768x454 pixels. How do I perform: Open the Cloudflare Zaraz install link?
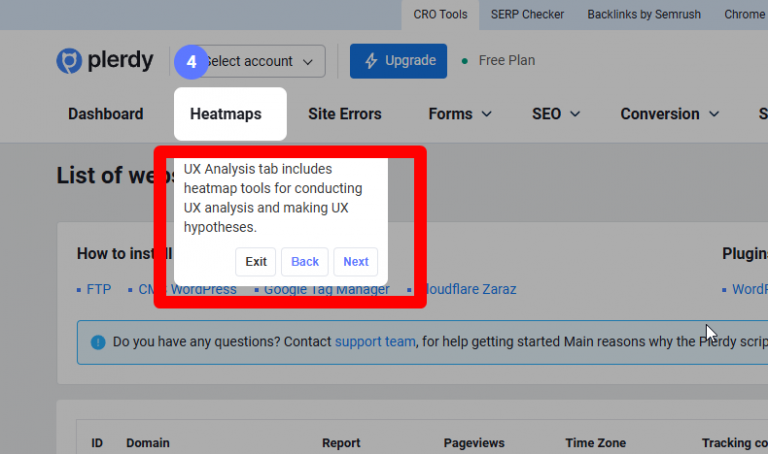(469, 289)
